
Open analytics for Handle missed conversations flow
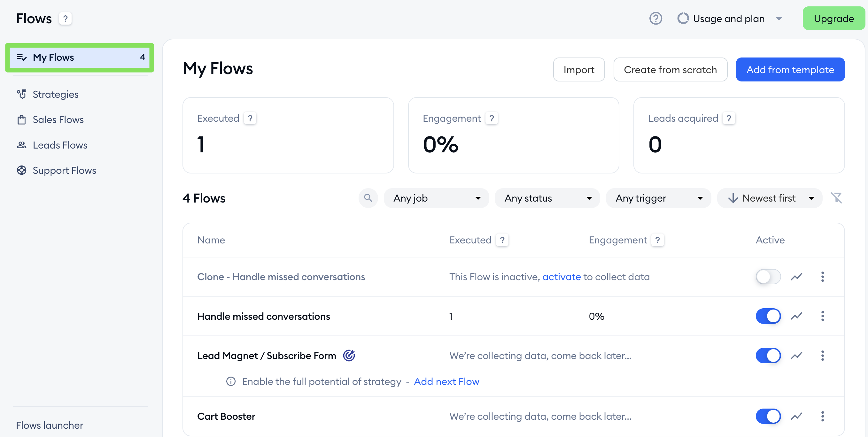coord(796,316)
